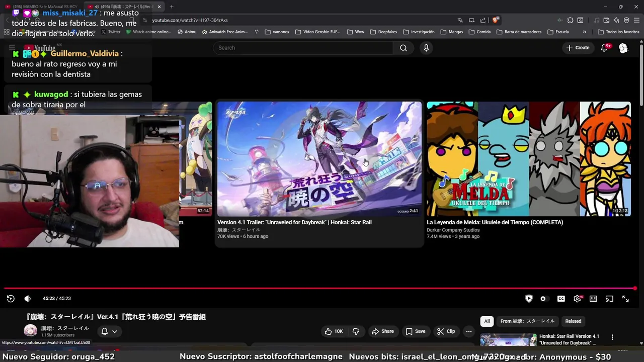The height and width of the screenshot is (362, 644).
Task: Open YouTube notifications bell
Action: 604,48
